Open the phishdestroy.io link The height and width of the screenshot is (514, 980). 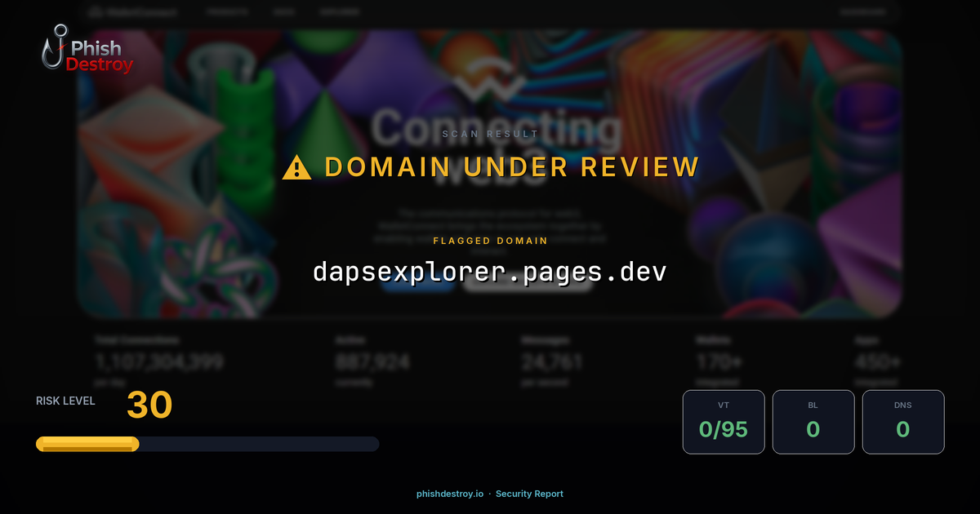tap(448, 494)
